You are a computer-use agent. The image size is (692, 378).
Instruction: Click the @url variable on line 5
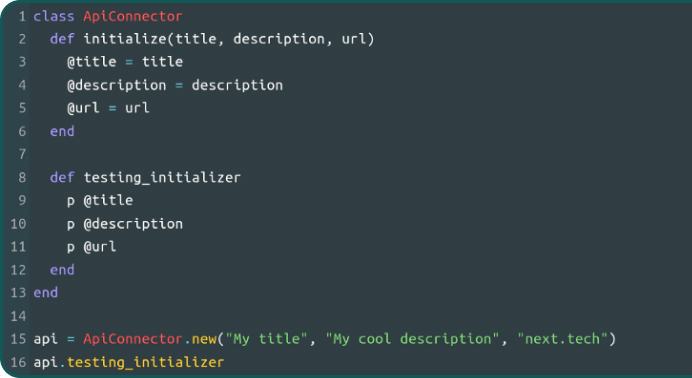tap(83, 108)
